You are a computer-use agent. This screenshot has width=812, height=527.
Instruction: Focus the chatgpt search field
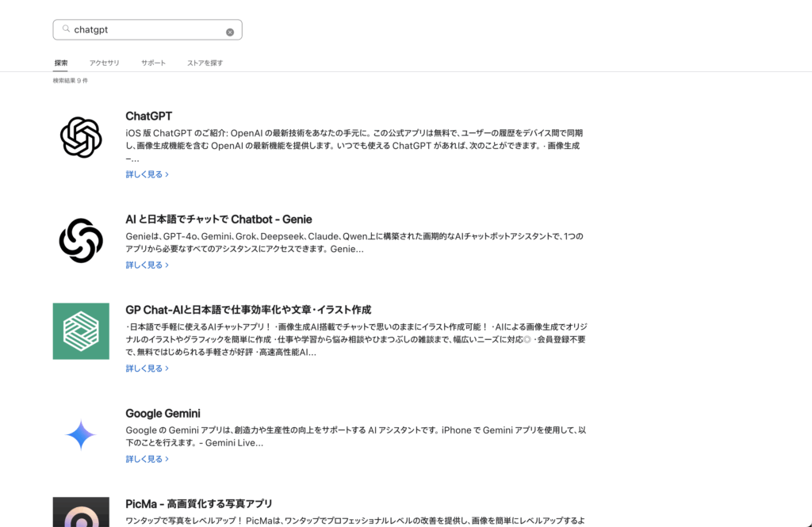pos(147,30)
